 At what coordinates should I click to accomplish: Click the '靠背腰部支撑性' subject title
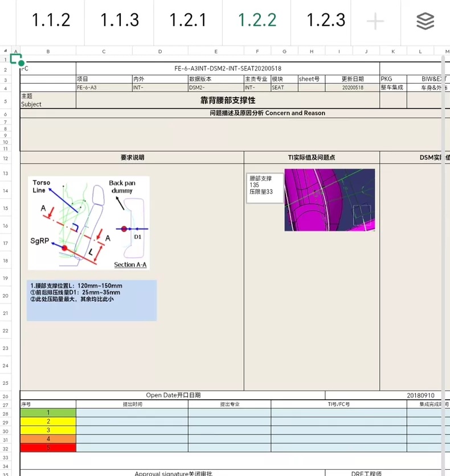(x=228, y=100)
